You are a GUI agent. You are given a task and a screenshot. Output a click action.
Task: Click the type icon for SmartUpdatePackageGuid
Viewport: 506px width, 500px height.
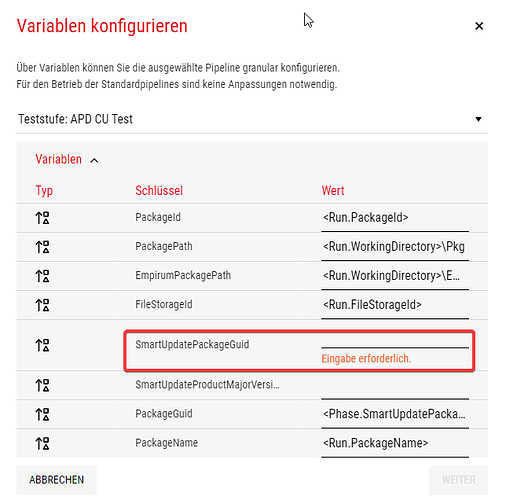42,345
